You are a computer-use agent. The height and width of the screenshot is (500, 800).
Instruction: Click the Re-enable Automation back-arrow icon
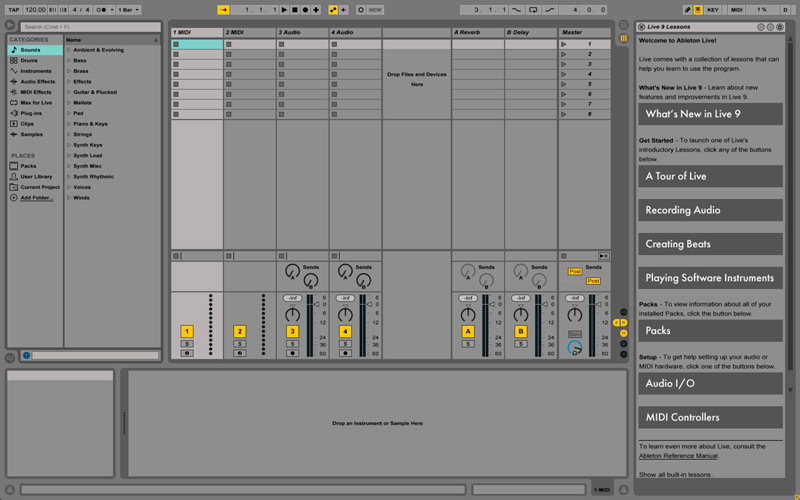(x=344, y=10)
